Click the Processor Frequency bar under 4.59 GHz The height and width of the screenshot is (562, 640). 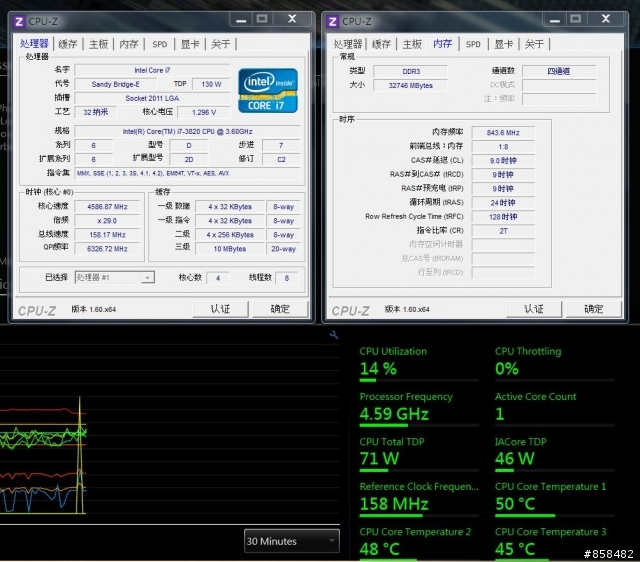[x=419, y=425]
